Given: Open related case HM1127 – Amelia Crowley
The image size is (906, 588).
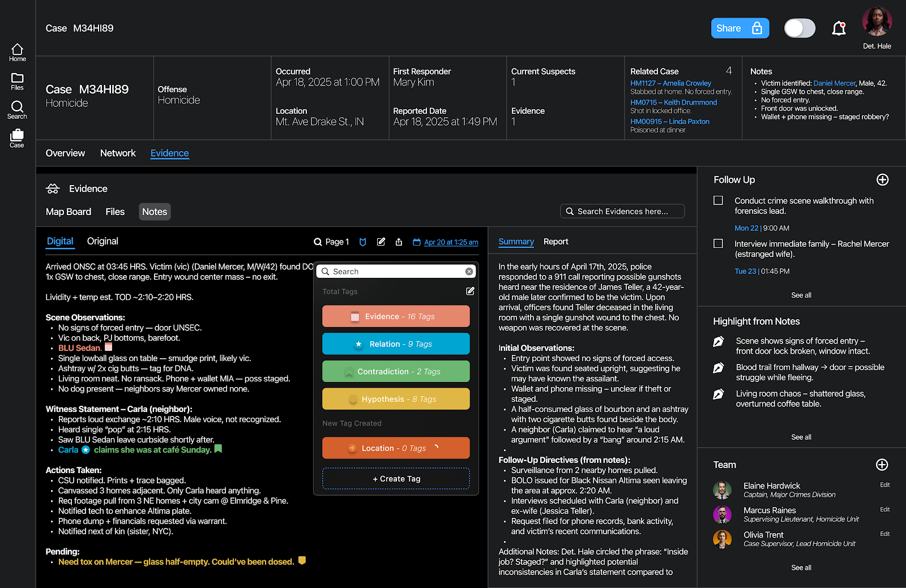Looking at the screenshot, I should [670, 83].
